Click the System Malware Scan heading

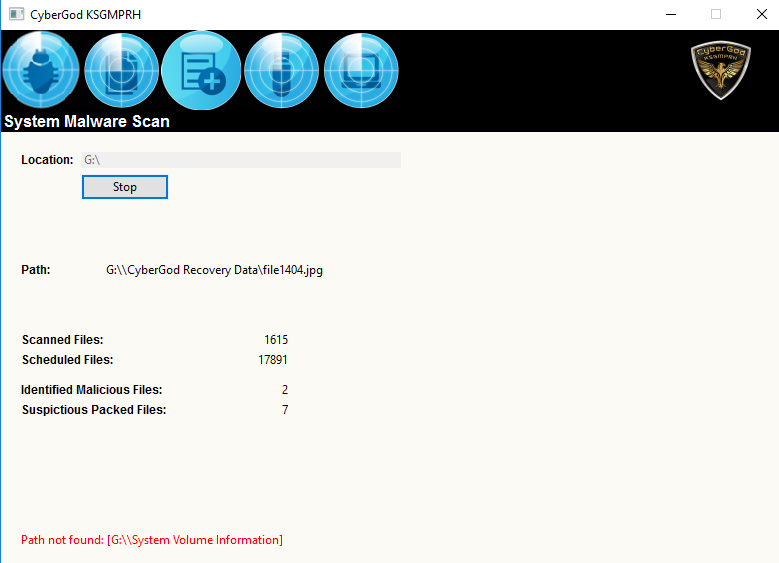click(x=87, y=121)
